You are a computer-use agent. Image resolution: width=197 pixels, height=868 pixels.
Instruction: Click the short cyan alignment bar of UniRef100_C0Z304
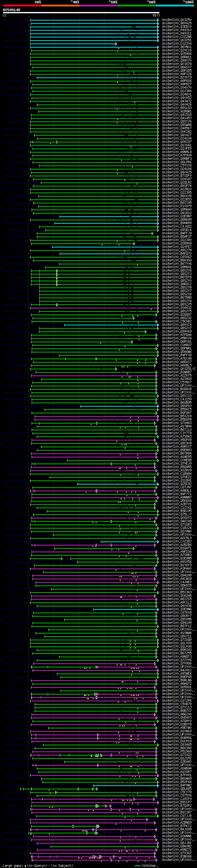click(73, 44)
